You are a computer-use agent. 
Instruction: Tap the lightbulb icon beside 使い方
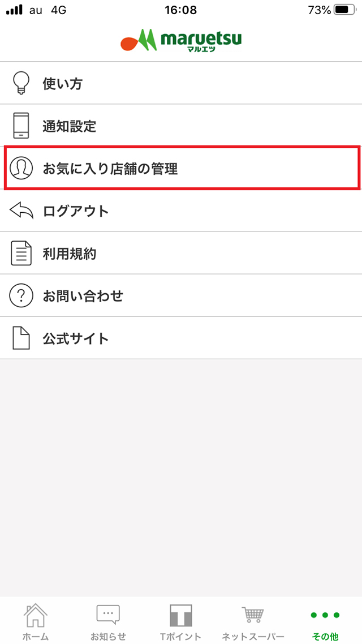[x=21, y=83]
